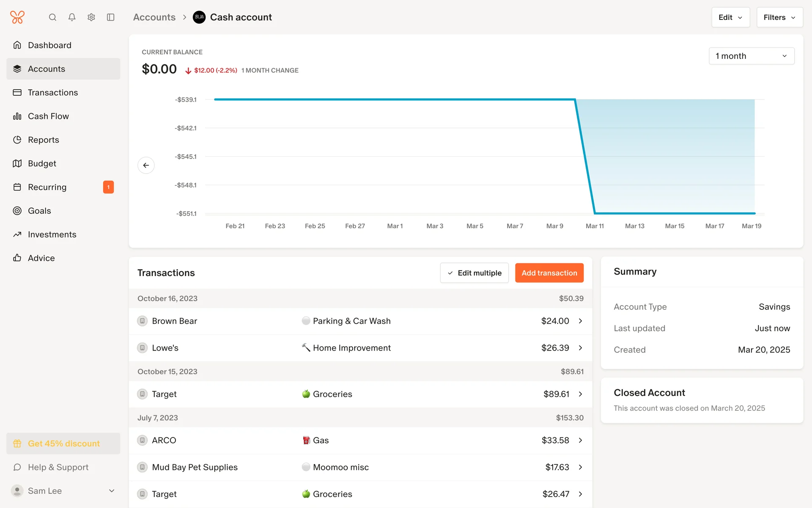Open Investments in sidebar
Screen dimensions: 812x508
pyautogui.click(x=52, y=235)
